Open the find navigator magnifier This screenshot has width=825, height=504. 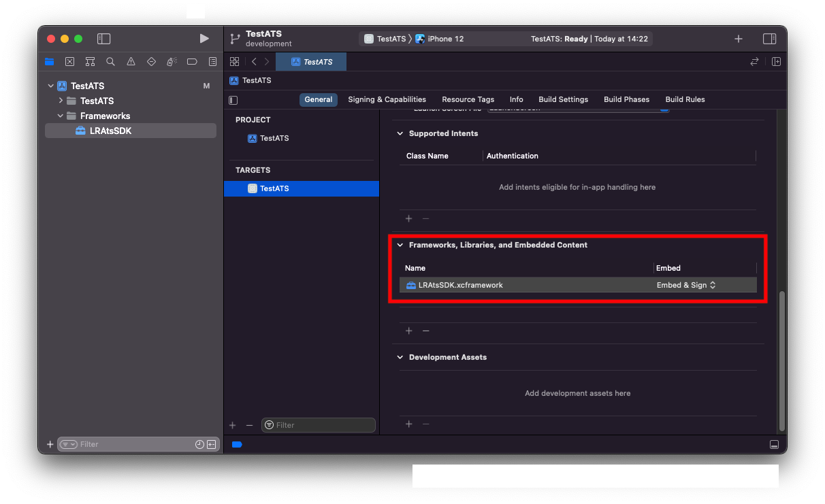(110, 62)
